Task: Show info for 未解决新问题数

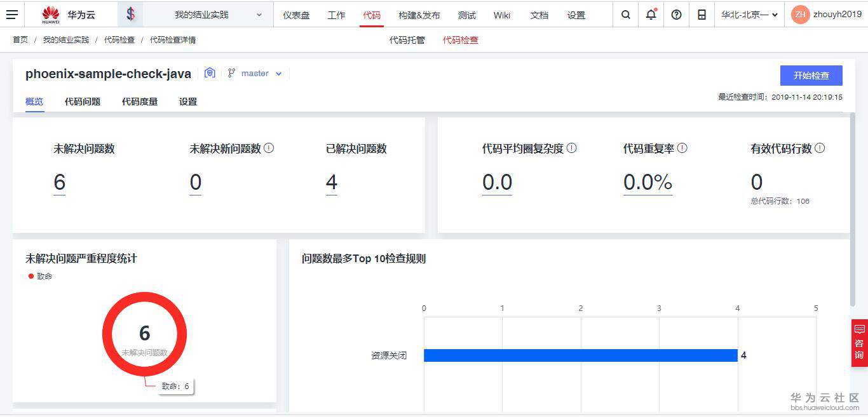Action: tap(269, 148)
